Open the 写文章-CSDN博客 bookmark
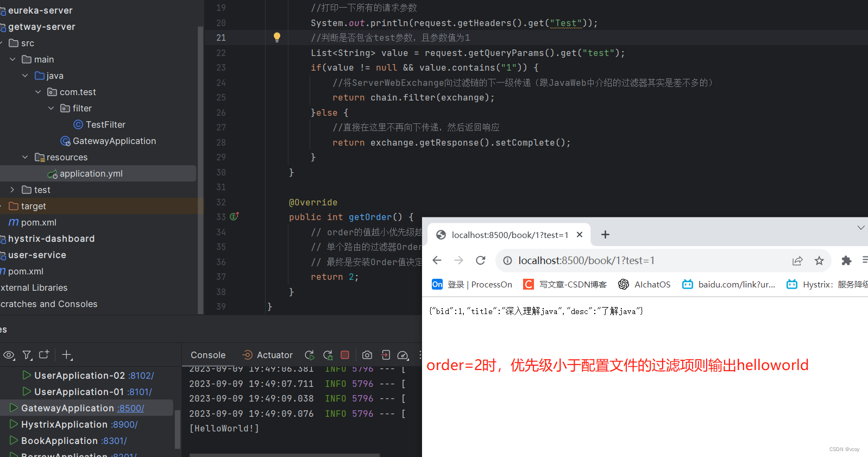Screen dimensions: 868x457 point(565,284)
